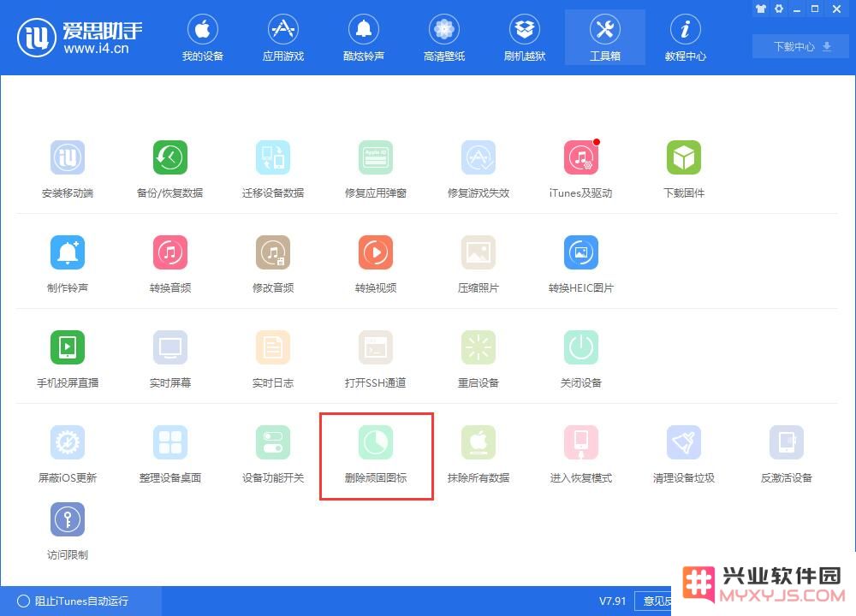Click the 打开SSH通道 terminal icon

pyautogui.click(x=376, y=347)
